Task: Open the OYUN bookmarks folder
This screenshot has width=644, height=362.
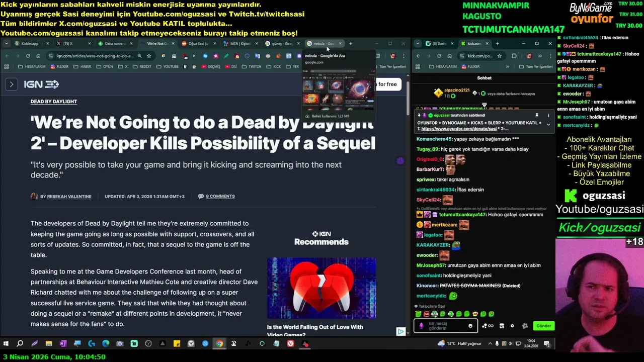Action: coord(105,66)
